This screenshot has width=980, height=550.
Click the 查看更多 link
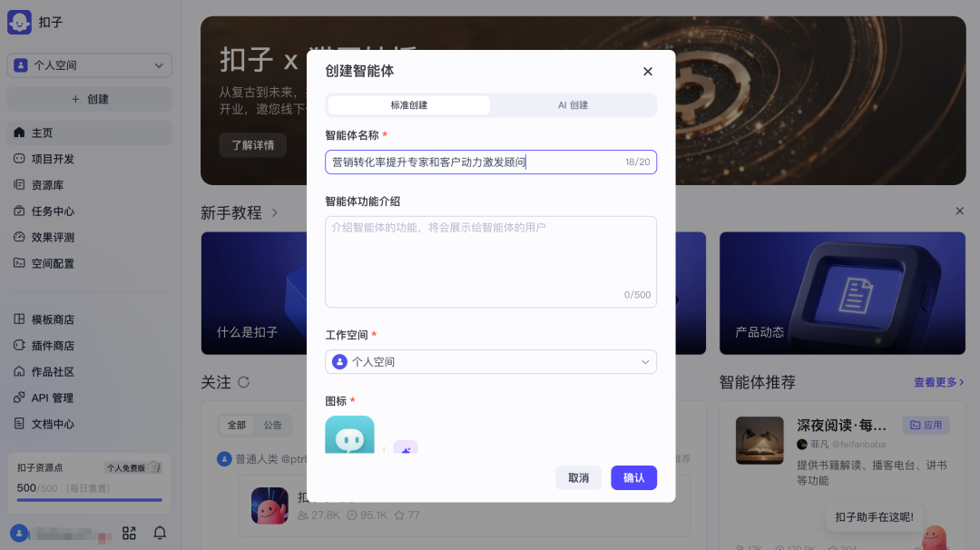pyautogui.click(x=938, y=383)
